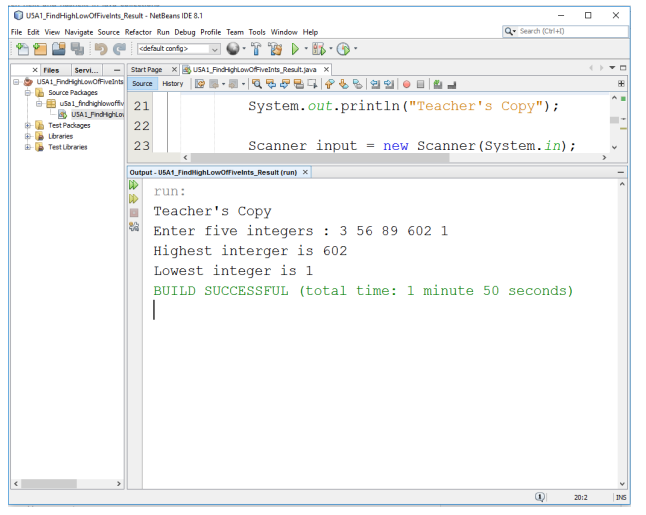This screenshot has width=646, height=515.
Task: Minimize the Output panel
Action: (621, 172)
